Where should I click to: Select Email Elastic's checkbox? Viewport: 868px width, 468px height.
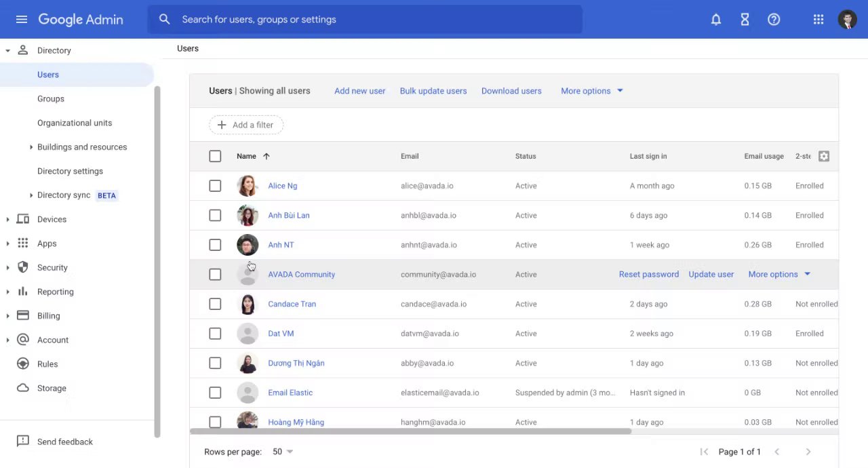[215, 393]
